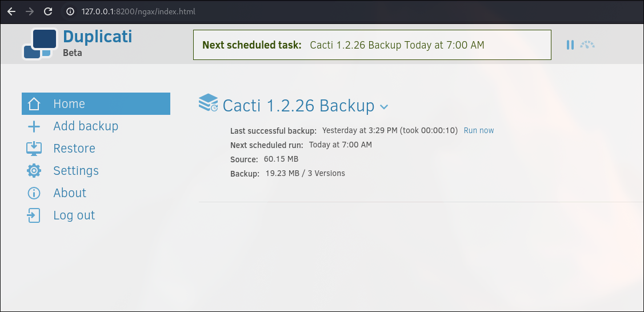The height and width of the screenshot is (312, 644).
Task: Click the Restore monitor download icon
Action: point(34,149)
